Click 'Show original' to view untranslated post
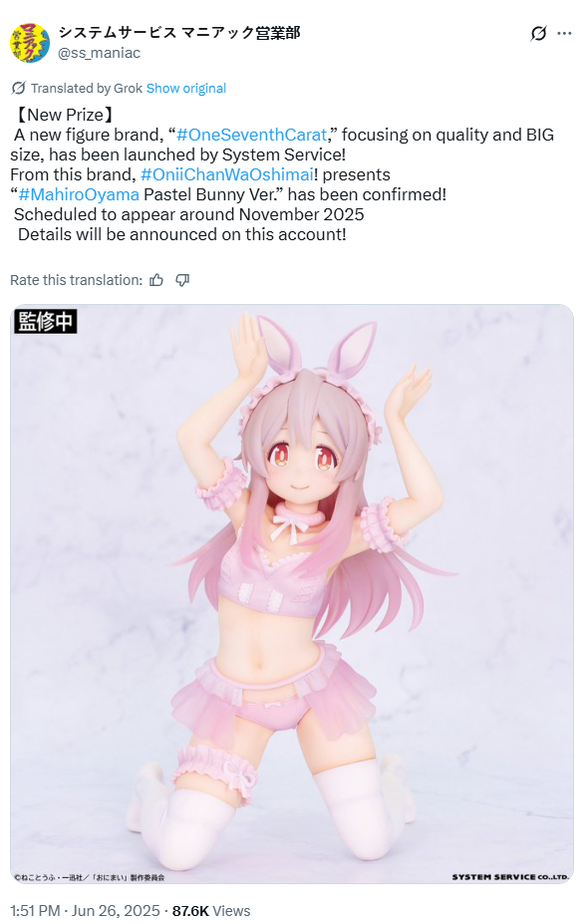This screenshot has width=586, height=924. pyautogui.click(x=186, y=89)
